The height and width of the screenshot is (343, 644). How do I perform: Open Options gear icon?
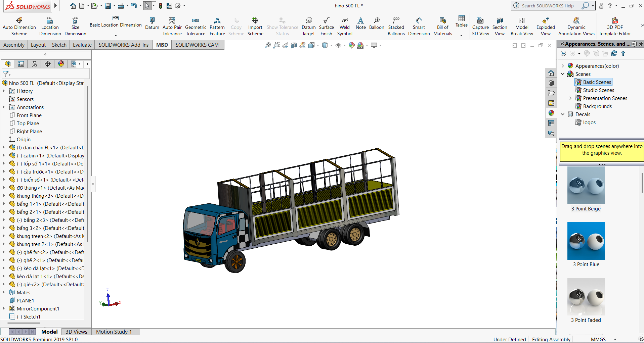tap(178, 6)
